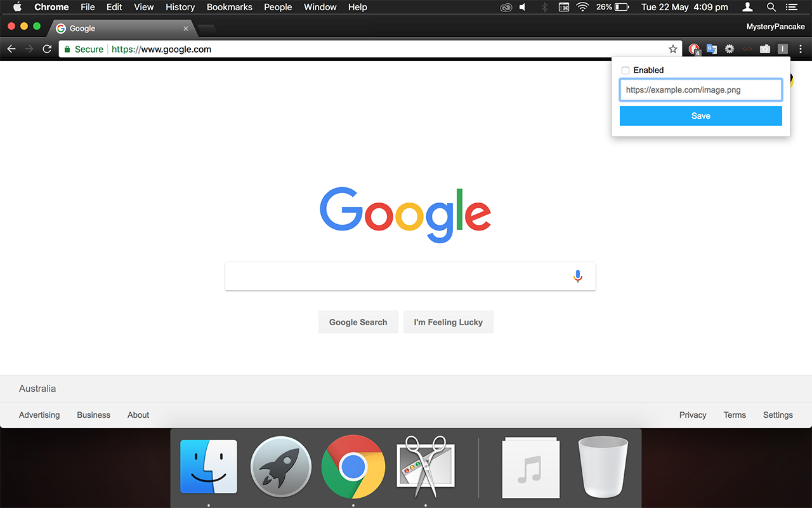Open the keyboard input menu icon

tap(564, 7)
